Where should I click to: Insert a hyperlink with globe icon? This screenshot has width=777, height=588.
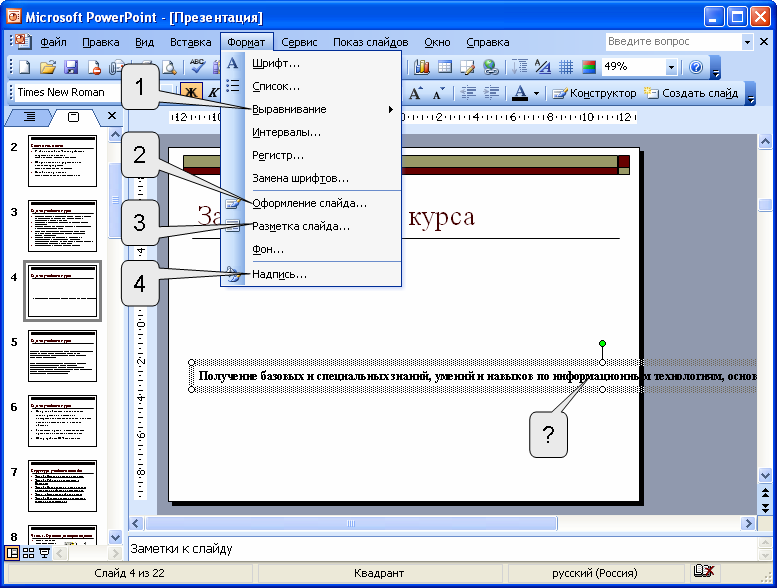click(491, 67)
